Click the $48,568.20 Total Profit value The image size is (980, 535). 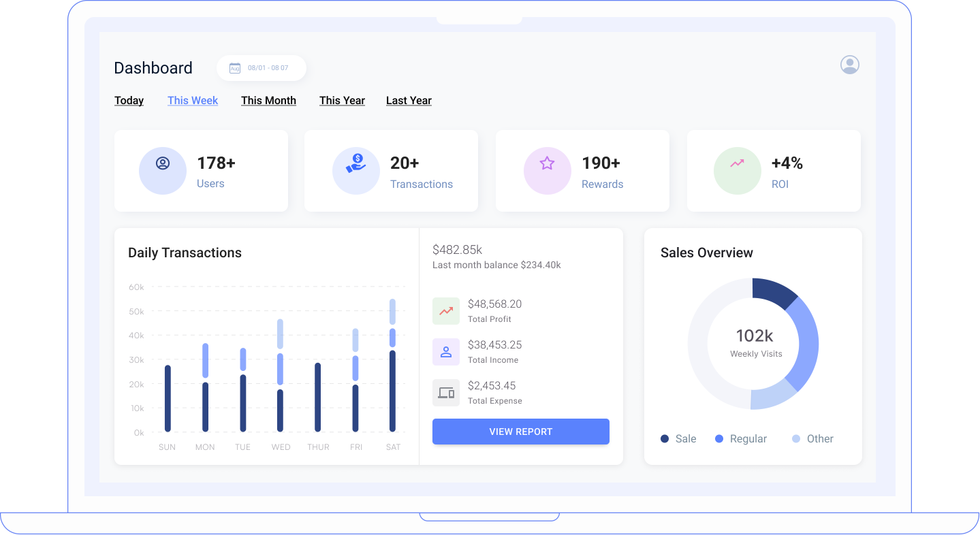coord(494,304)
